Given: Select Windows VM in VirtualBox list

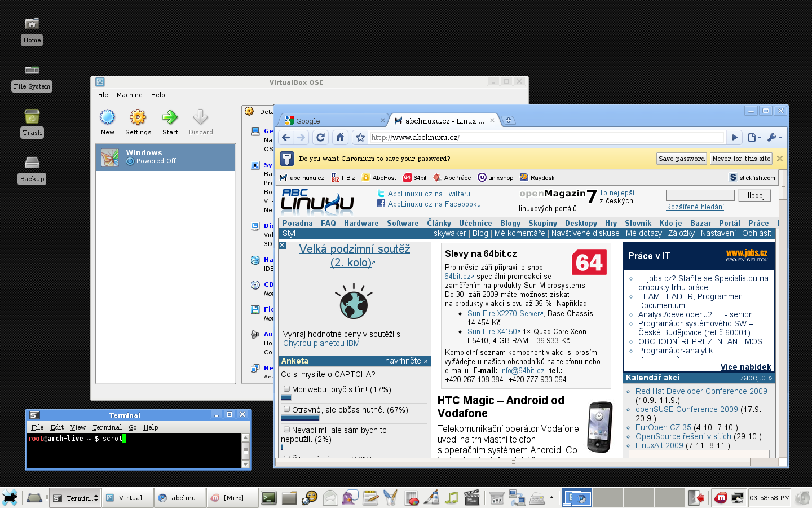Looking at the screenshot, I should click(x=166, y=157).
